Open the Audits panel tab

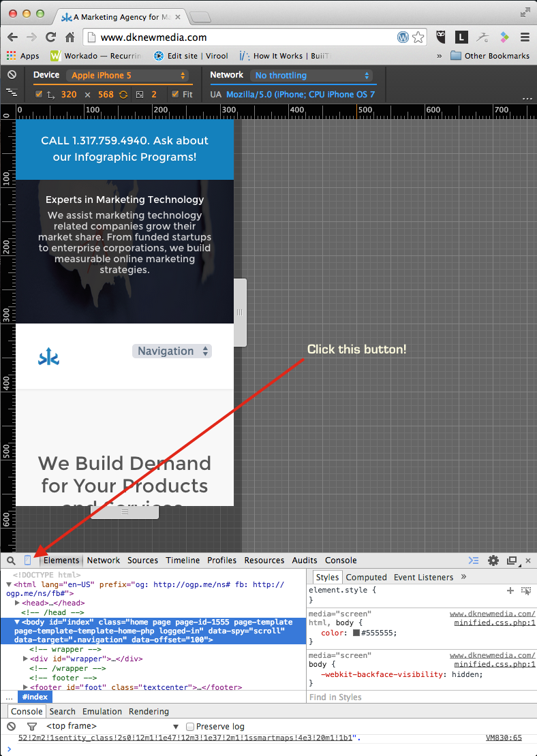pos(305,561)
